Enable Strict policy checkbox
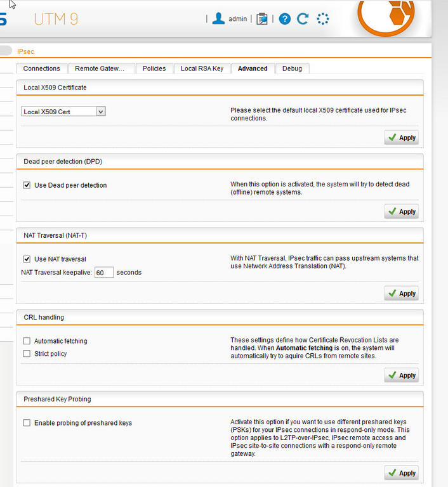This screenshot has height=487, width=448. point(27,354)
